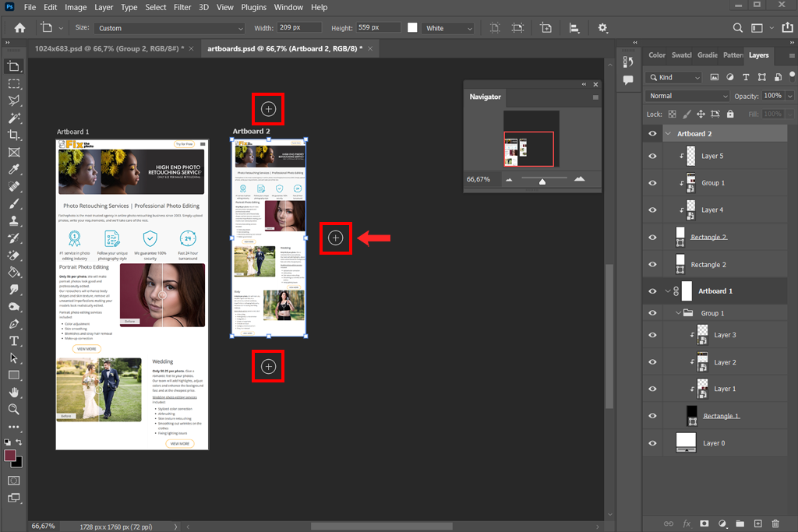Add new artboard right of Artboard 2
The image size is (798, 532).
(x=335, y=238)
